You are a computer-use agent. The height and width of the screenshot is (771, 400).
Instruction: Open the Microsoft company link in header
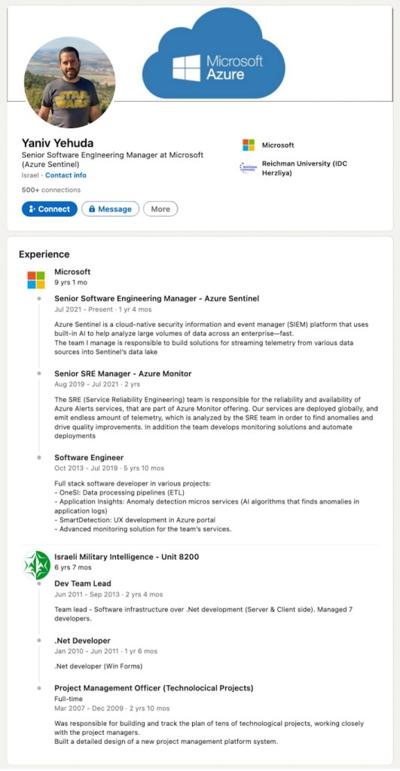pos(278,145)
